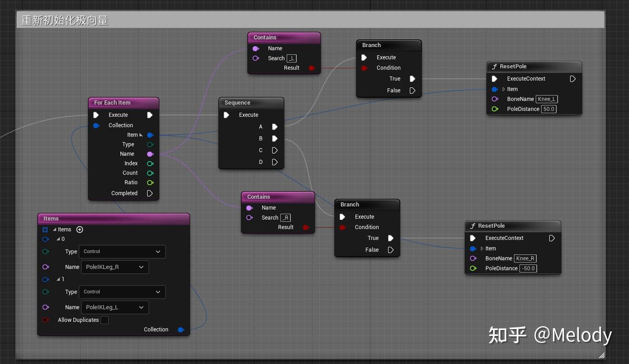Edit the PoleDistance value 50.0 on ResetPole
This screenshot has width=629, height=364.
[x=549, y=109]
